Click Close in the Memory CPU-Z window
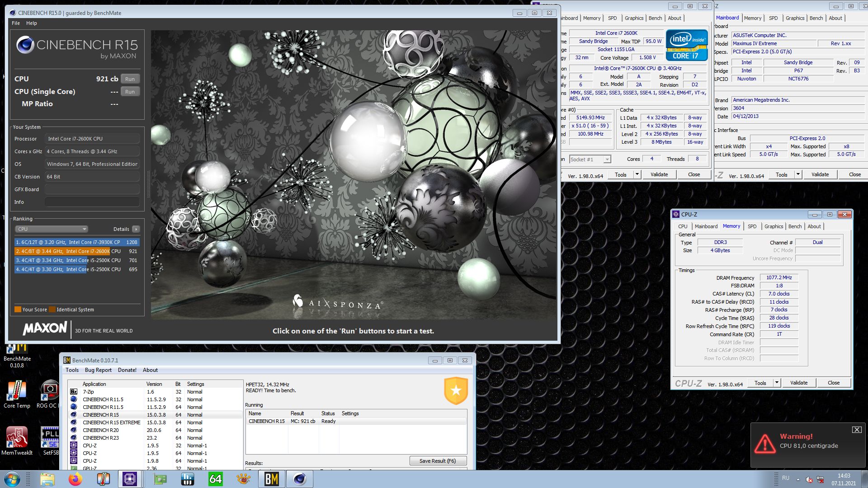 [x=833, y=383]
